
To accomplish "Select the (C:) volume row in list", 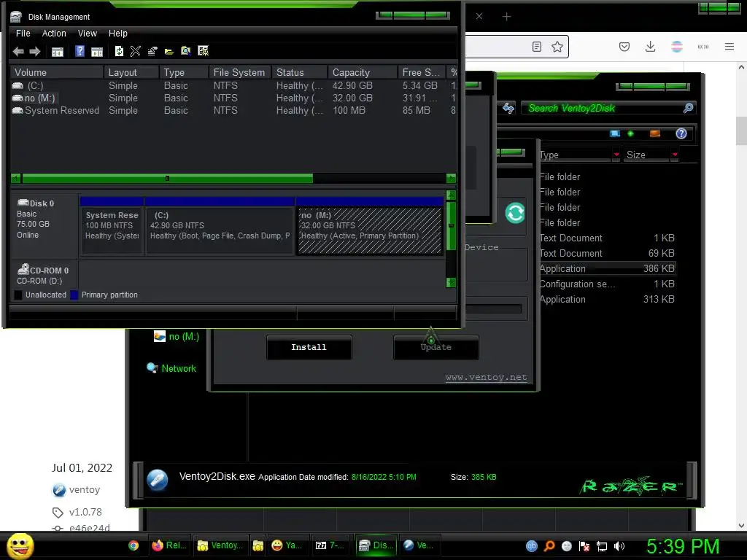I will [233, 86].
